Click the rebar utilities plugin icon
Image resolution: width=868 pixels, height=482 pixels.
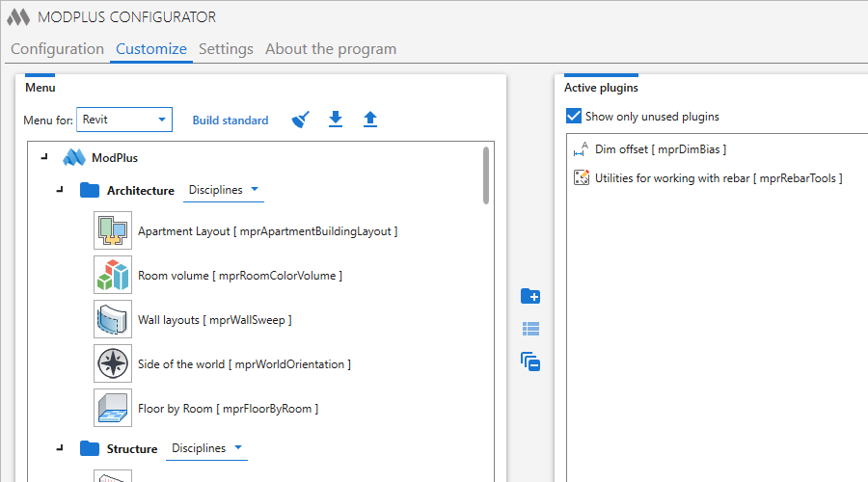point(582,177)
